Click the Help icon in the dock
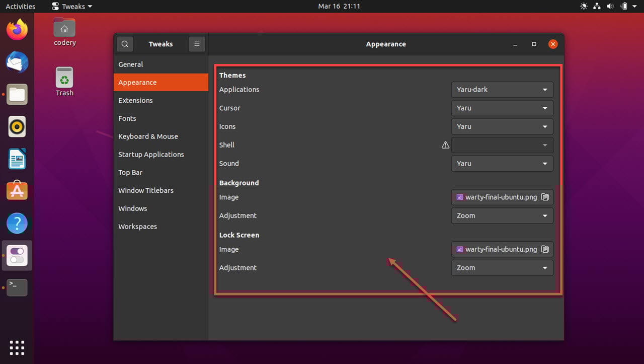Viewport: 644px width, 364px height. coord(17,223)
